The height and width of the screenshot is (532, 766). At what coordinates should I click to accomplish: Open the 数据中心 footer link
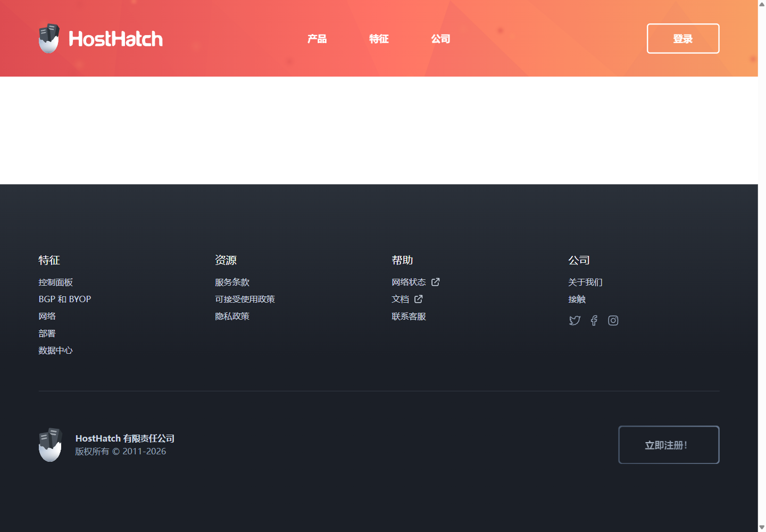point(55,351)
